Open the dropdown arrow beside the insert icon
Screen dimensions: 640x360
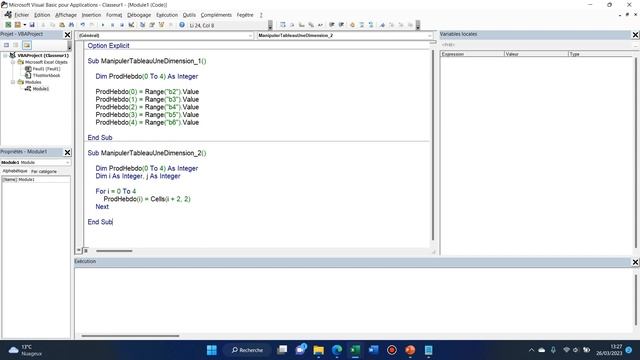[24, 25]
